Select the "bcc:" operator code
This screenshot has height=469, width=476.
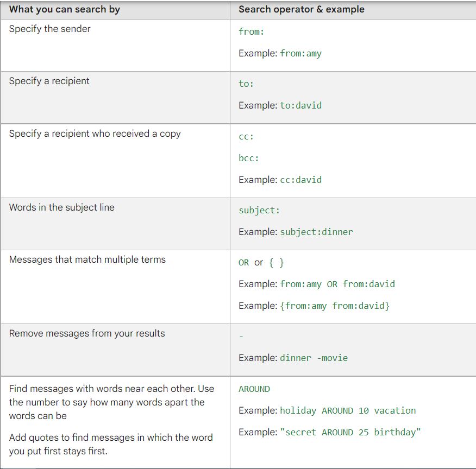click(x=249, y=158)
